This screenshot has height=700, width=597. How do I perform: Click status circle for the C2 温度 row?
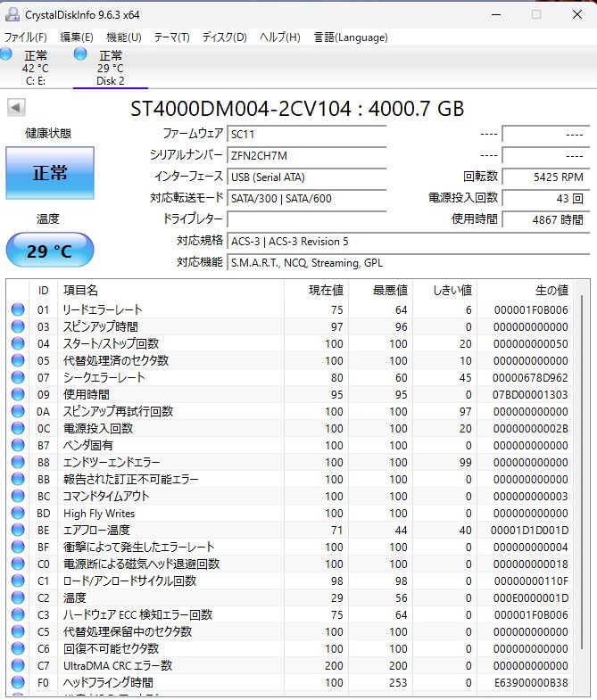18,597
